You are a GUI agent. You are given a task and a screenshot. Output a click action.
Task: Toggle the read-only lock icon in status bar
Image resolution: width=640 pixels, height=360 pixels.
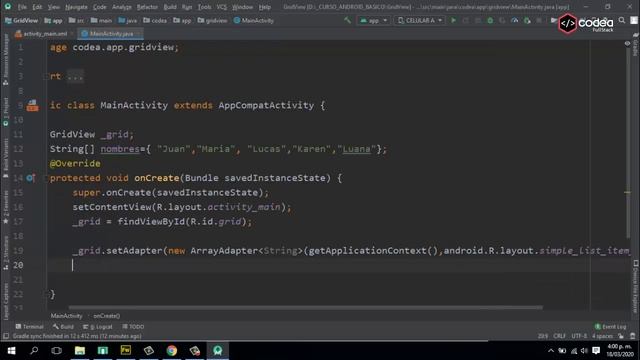coord(621,336)
